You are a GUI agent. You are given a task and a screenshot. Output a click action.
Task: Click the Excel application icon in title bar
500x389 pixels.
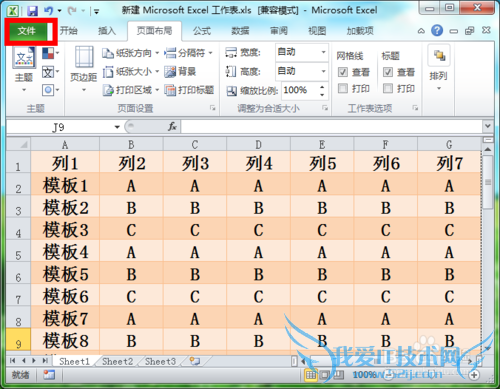(13, 11)
